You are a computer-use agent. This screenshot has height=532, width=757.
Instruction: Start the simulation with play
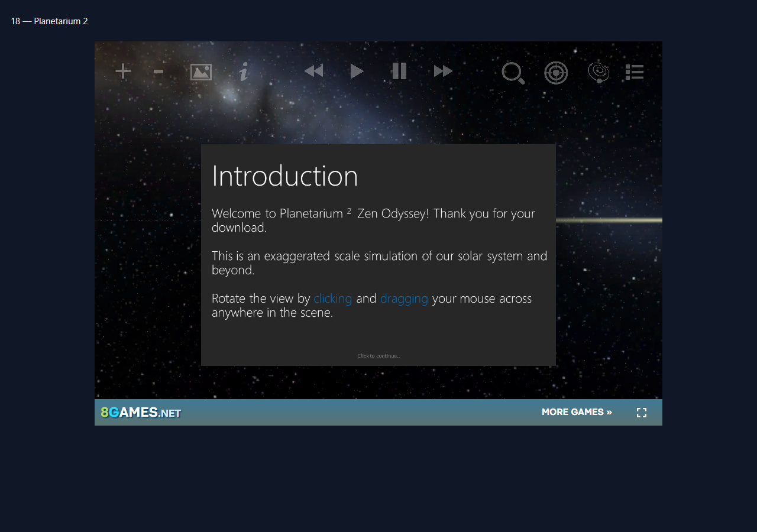pos(357,72)
